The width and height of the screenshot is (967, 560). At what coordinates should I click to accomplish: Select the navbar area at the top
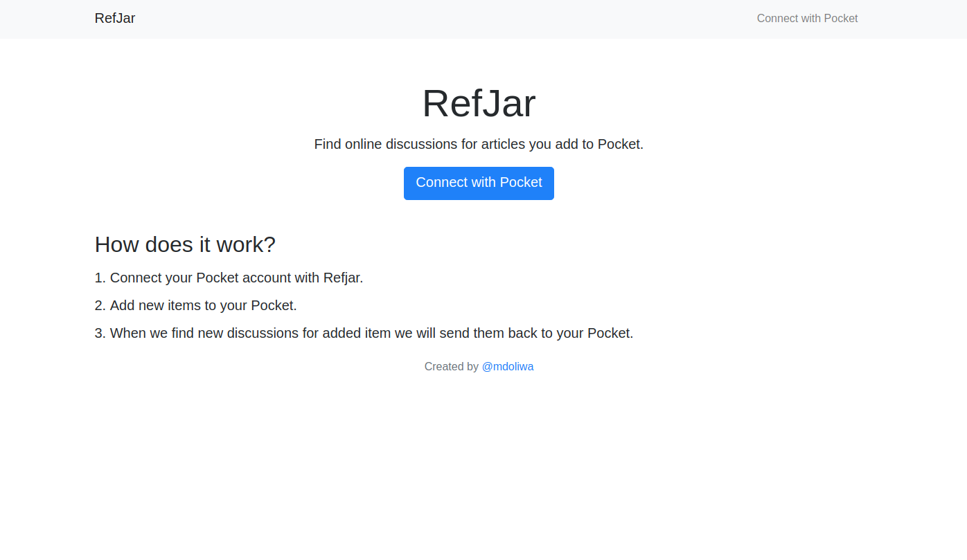click(x=483, y=19)
